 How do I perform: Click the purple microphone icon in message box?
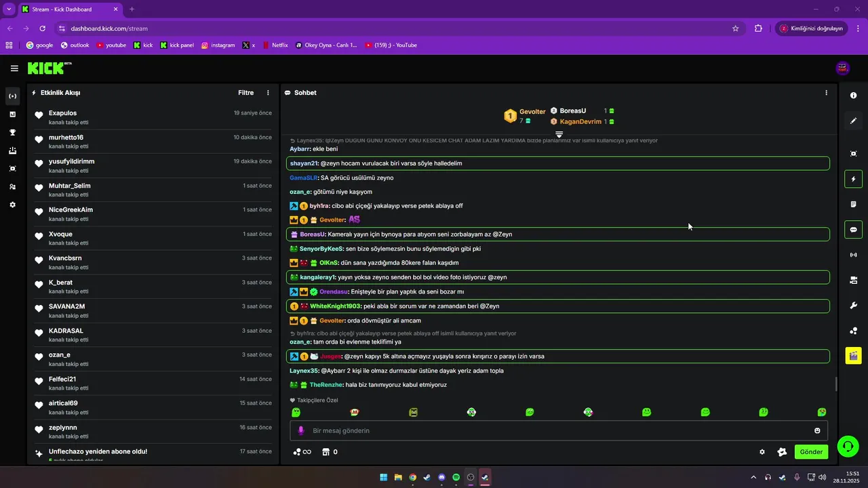pos(301,430)
